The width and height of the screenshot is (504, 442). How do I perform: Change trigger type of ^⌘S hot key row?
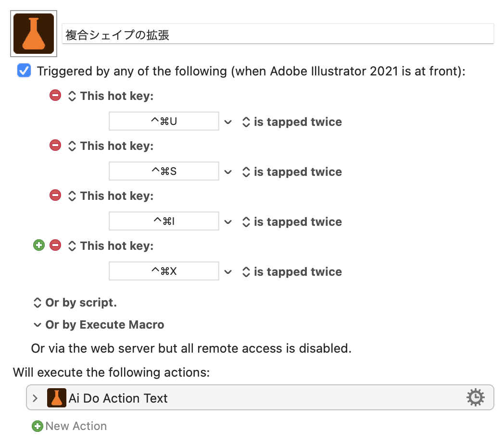pos(72,146)
